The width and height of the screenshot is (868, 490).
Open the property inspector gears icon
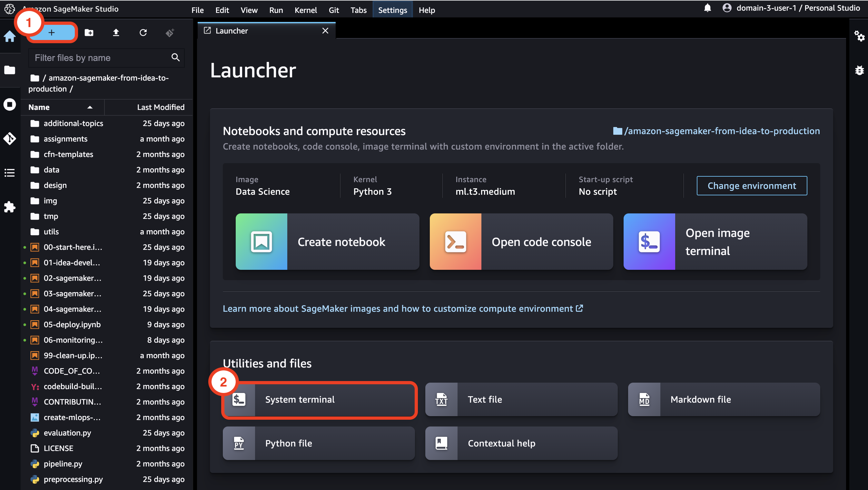[859, 36]
